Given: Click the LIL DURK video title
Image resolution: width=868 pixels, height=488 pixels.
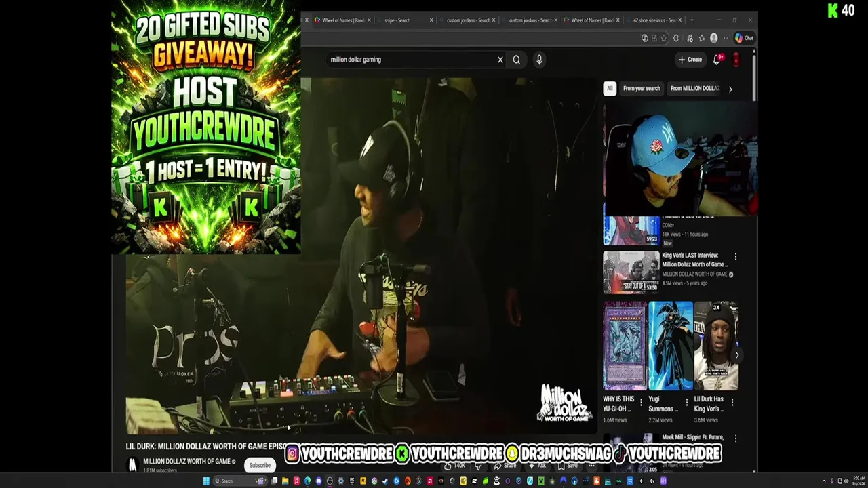Looking at the screenshot, I should 205,447.
